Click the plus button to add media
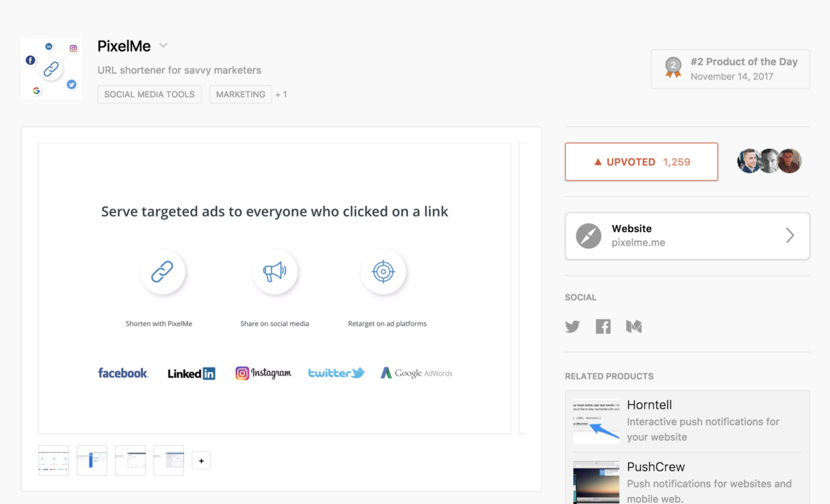Viewport: 830px width, 504px height. point(201,461)
